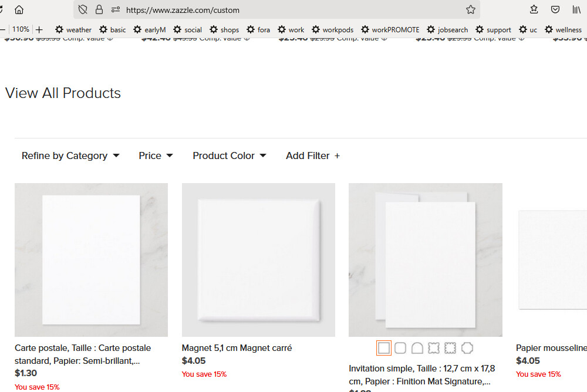
Task: Open the padlock site security info
Action: coord(99,10)
